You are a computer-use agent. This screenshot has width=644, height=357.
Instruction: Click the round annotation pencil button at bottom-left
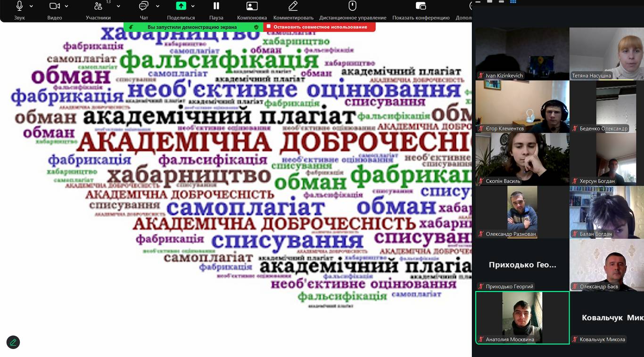[13, 342]
